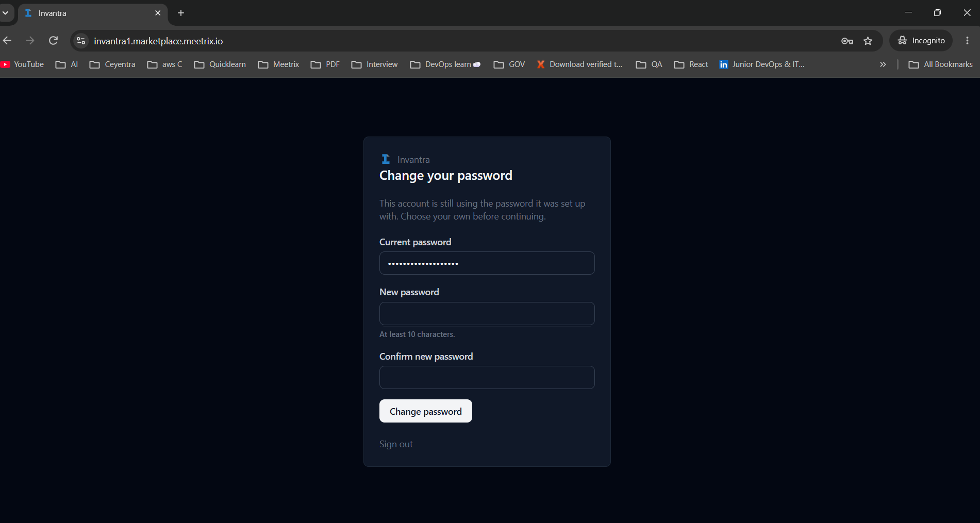Open the Interview bookmarks folder
The image size is (980, 523).
click(375, 64)
